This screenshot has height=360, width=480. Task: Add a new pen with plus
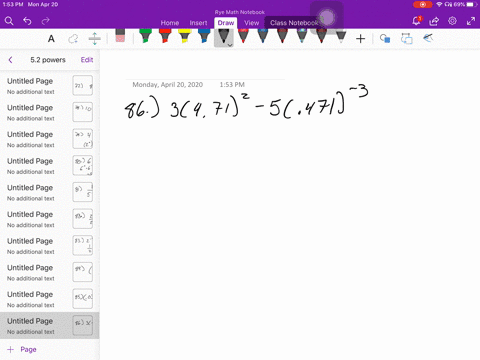360,39
